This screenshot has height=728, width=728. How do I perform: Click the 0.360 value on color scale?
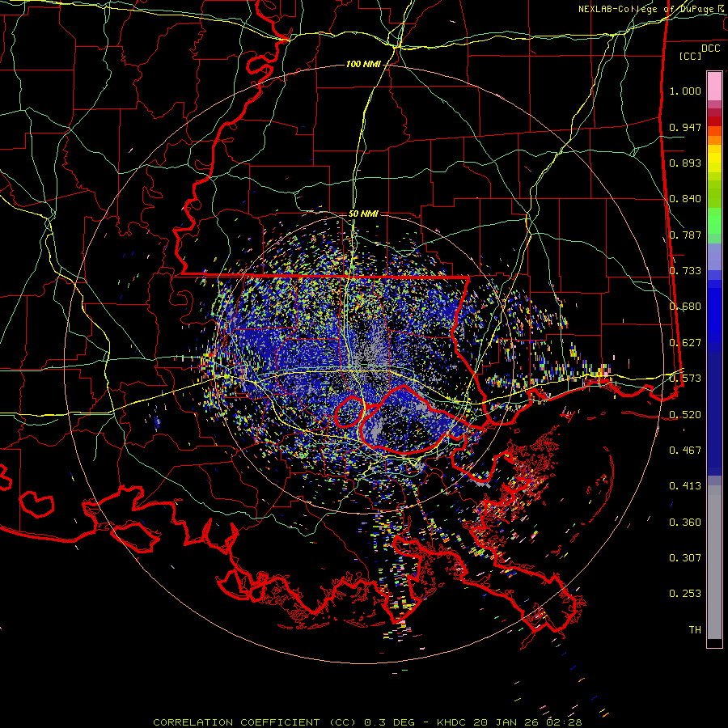685,523
